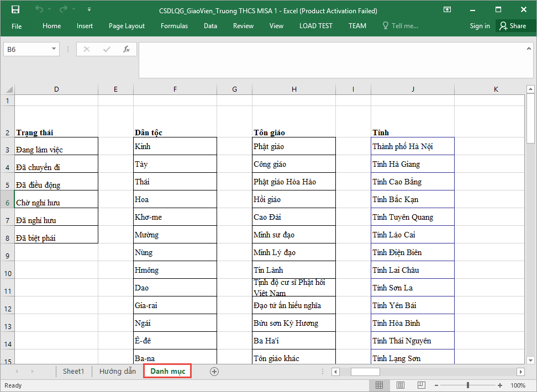Viewport: 537px width, 392px height.
Task: Select Normal view icon in status bar
Action: 380,385
